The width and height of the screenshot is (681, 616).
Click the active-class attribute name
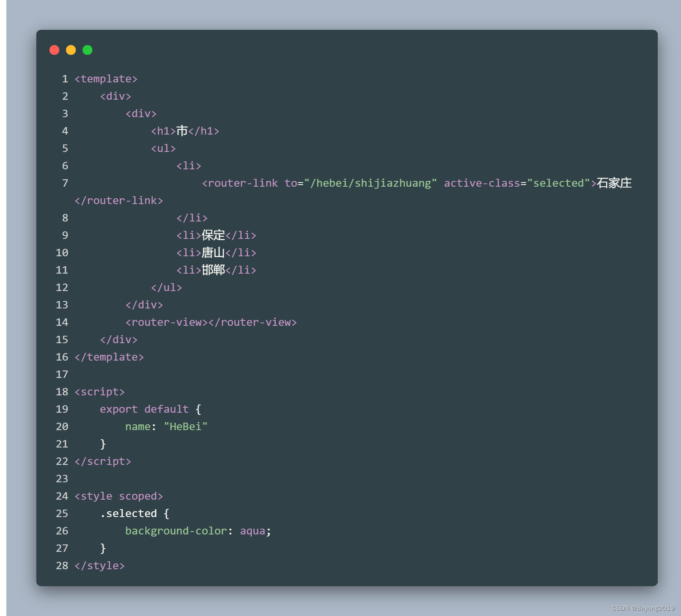click(482, 183)
